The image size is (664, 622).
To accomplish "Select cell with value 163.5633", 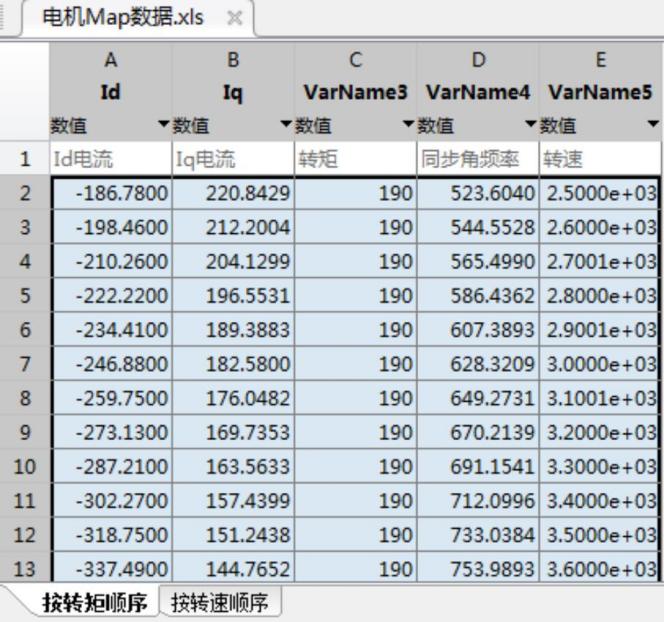I will (233, 467).
